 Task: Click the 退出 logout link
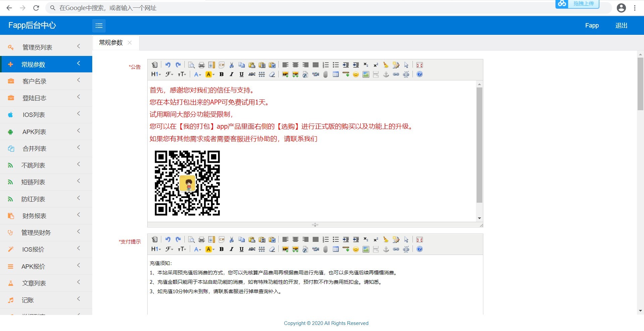click(621, 25)
